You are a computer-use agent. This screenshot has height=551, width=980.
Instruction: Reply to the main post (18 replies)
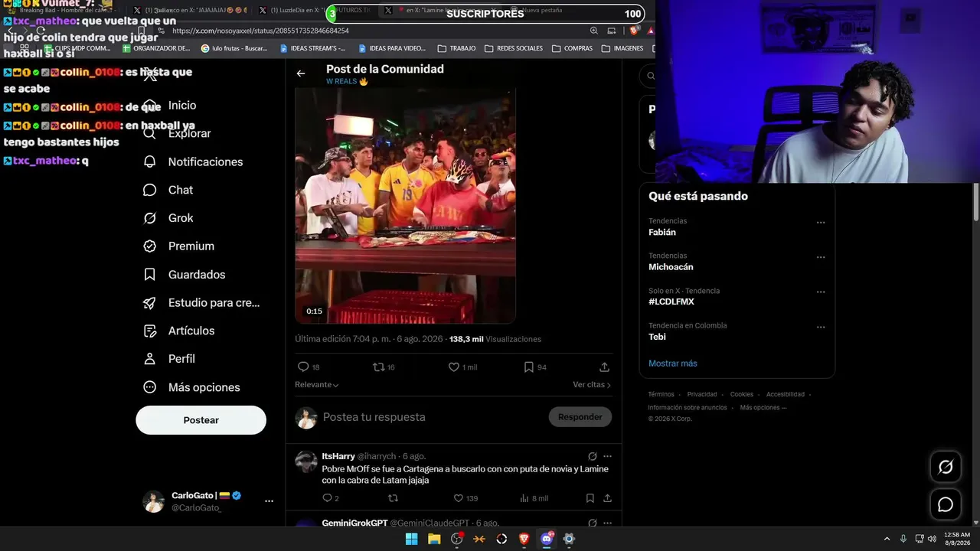(309, 367)
